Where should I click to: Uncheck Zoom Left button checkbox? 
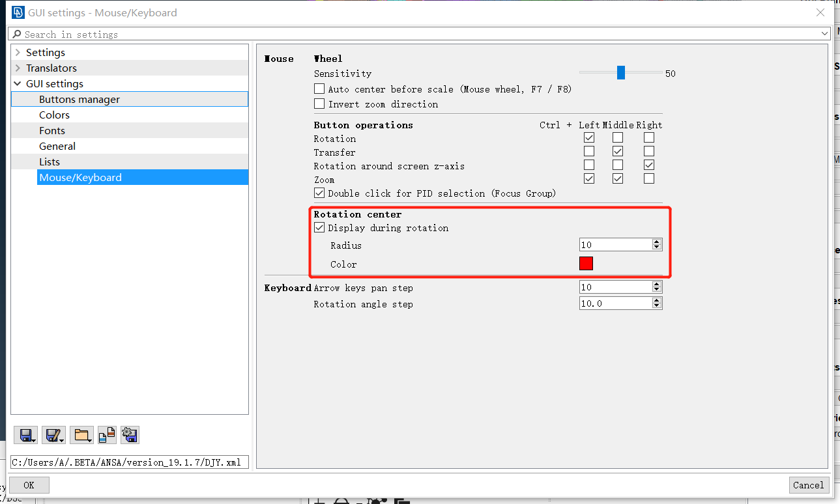point(589,179)
